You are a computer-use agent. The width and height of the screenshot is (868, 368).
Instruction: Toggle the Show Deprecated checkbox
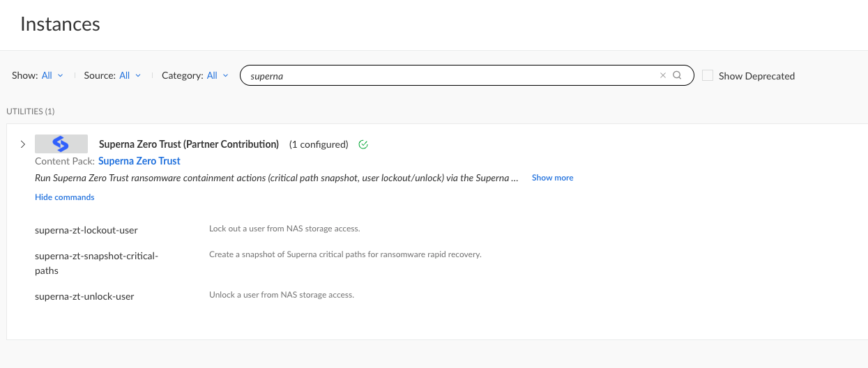coord(708,75)
